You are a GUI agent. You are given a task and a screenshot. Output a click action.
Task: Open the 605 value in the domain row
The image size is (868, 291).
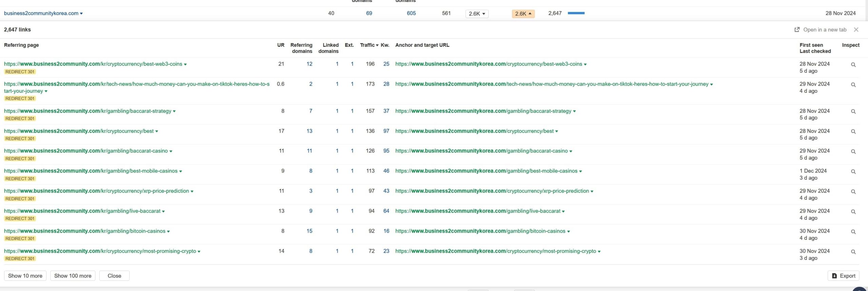(x=411, y=13)
